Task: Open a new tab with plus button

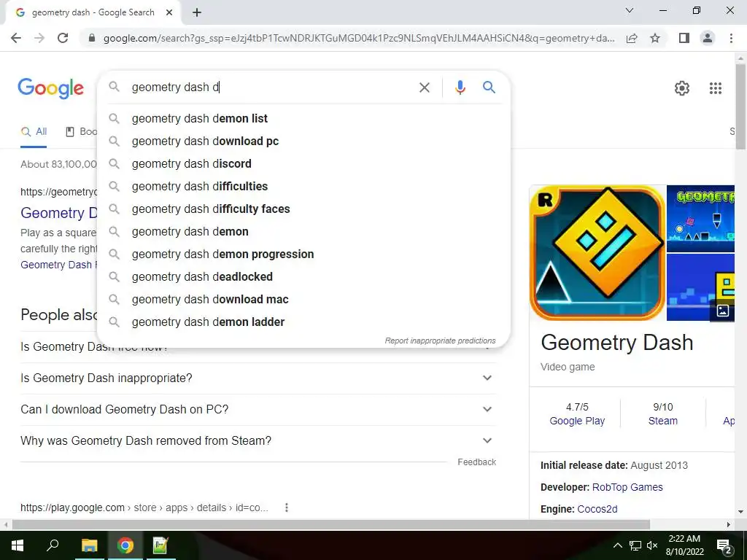Action: tap(197, 13)
